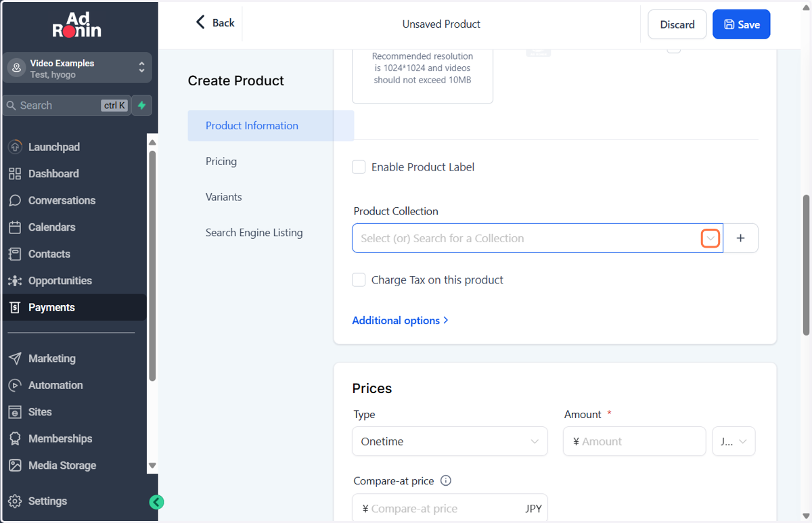The image size is (812, 523).
Task: Click the green lightning quick-actions icon
Action: [x=141, y=106]
